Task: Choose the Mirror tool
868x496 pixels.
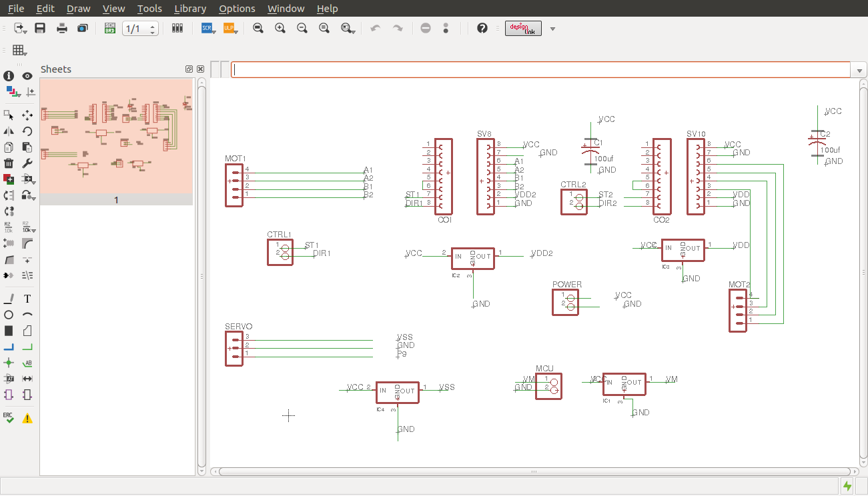Action: (x=9, y=131)
